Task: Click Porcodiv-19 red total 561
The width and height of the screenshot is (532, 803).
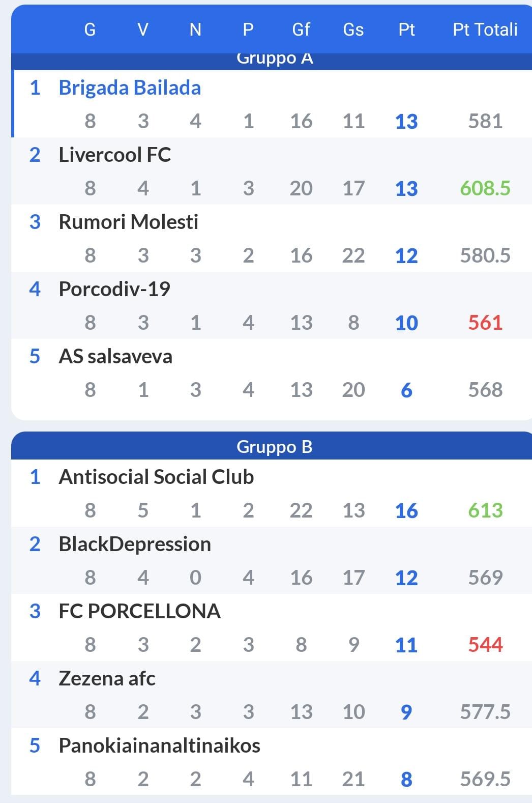Action: [x=485, y=323]
